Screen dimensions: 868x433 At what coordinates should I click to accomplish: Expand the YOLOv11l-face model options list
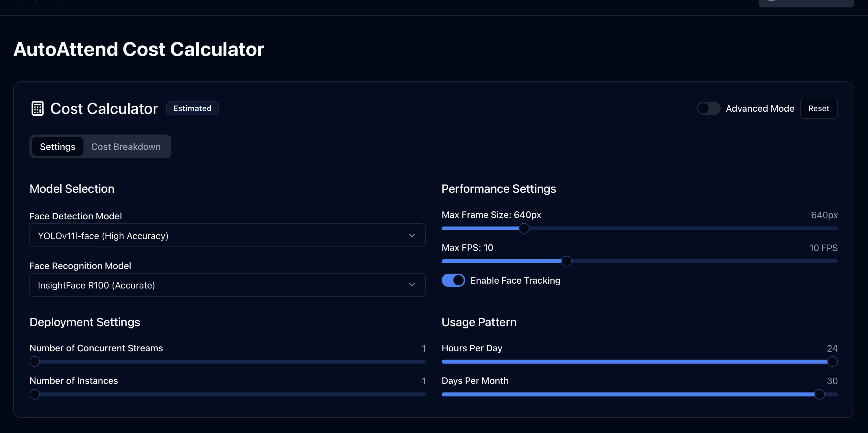click(227, 235)
